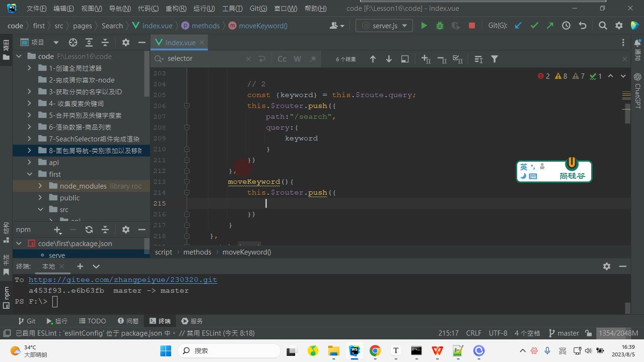Expand the 1-创建全局过滤器 folder
The width and height of the screenshot is (644, 362).
coord(29,68)
